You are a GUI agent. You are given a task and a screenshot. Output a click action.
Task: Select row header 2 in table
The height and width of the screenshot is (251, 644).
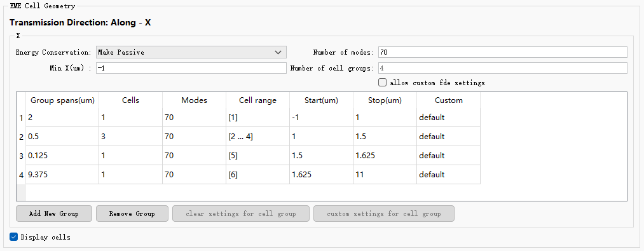coord(21,137)
